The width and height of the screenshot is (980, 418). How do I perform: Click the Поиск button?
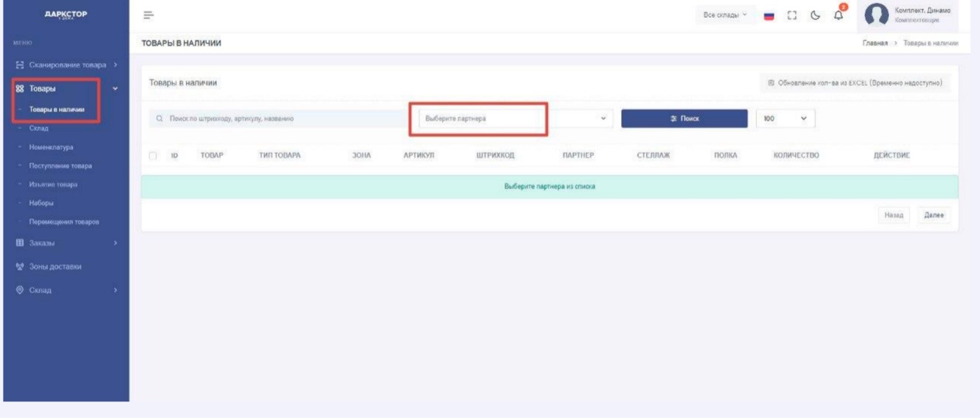(684, 119)
